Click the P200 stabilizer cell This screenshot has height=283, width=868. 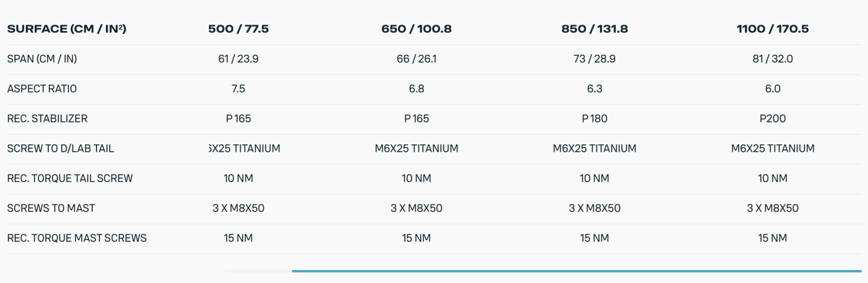[772, 118]
